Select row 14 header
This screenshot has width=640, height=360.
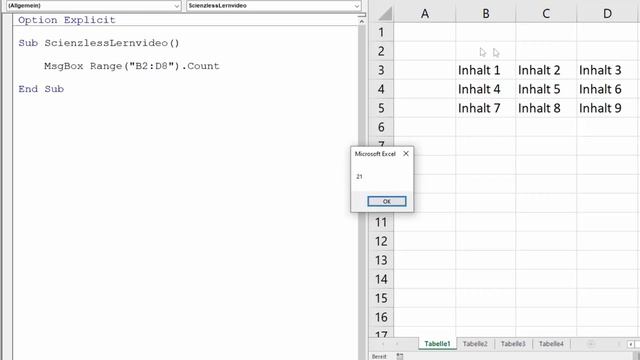click(381, 279)
